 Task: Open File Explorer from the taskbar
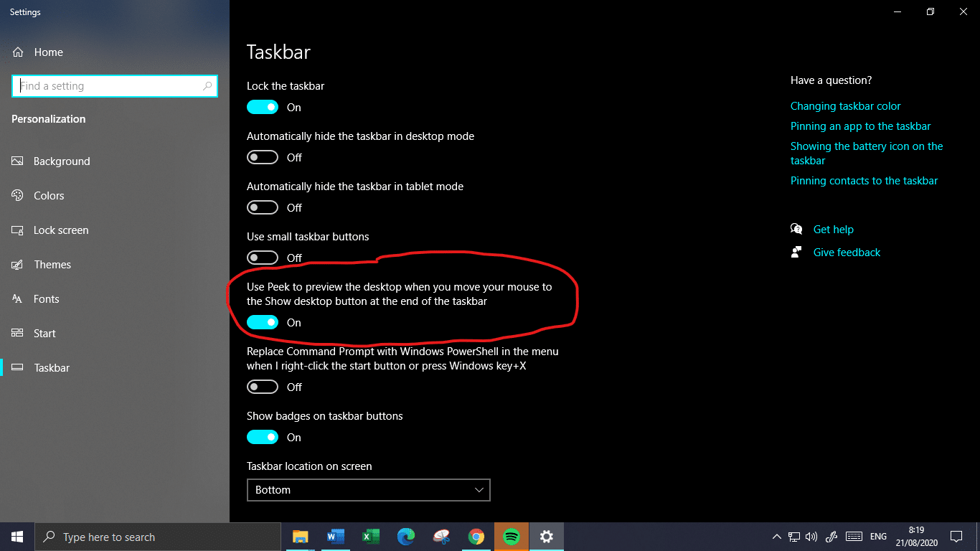click(x=300, y=537)
